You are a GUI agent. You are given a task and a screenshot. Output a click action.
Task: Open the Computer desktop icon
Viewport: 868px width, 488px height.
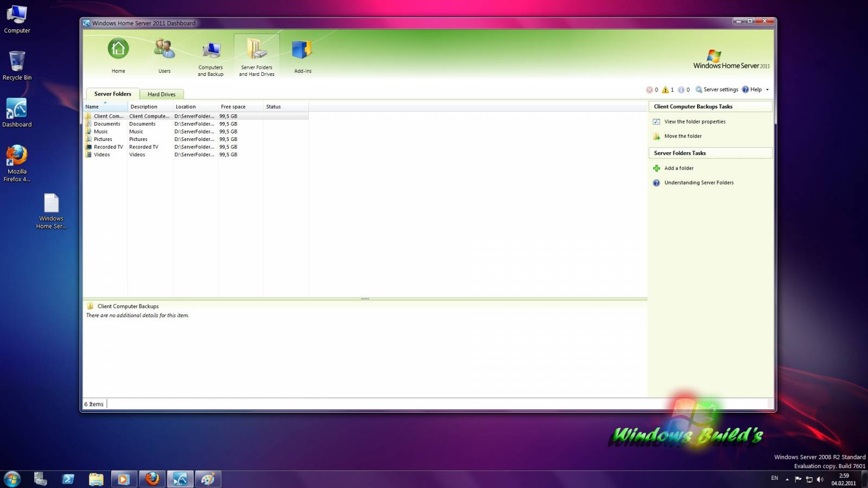tap(17, 19)
